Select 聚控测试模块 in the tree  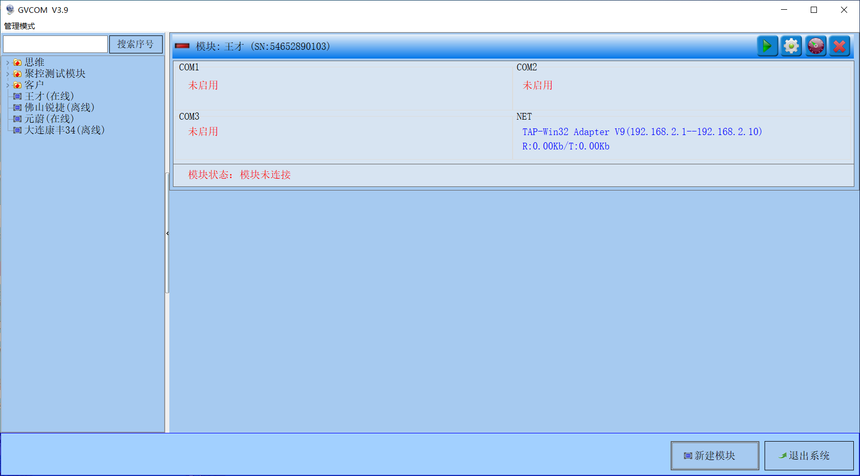point(55,74)
